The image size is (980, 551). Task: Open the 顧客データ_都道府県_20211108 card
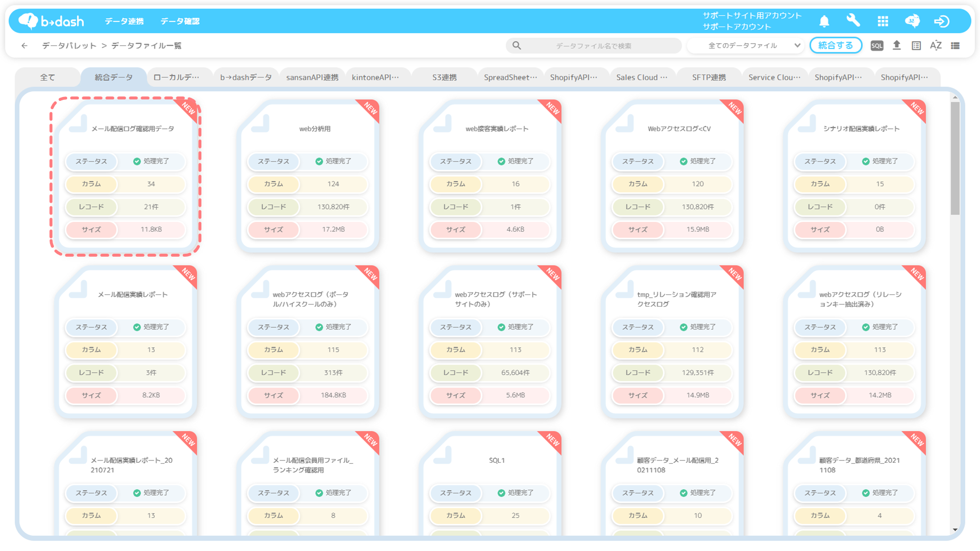tap(855, 483)
